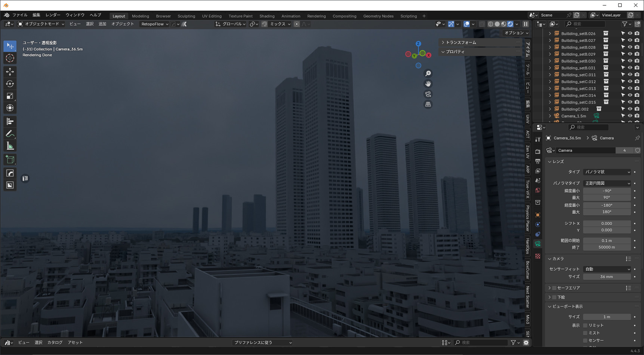Open the Tool properties tab icon
Viewport: 644px width, 355px height.
pos(537,139)
